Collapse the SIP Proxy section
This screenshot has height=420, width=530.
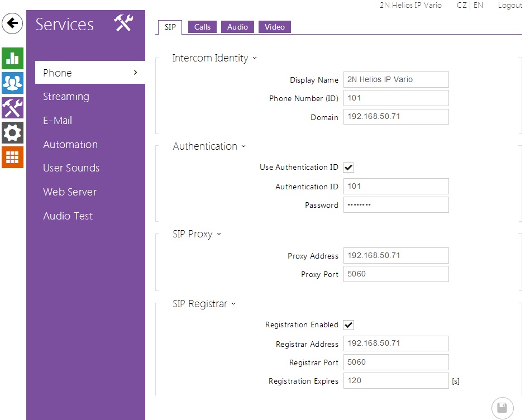(219, 234)
